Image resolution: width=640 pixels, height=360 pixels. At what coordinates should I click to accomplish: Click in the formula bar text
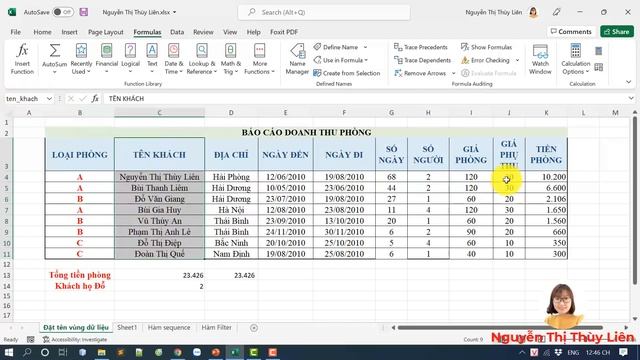pos(365,98)
